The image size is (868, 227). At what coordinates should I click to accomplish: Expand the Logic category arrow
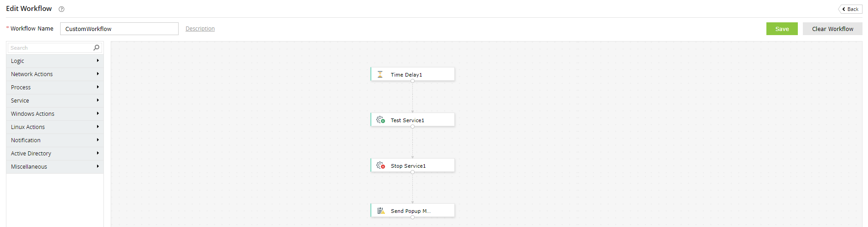pyautogui.click(x=98, y=61)
